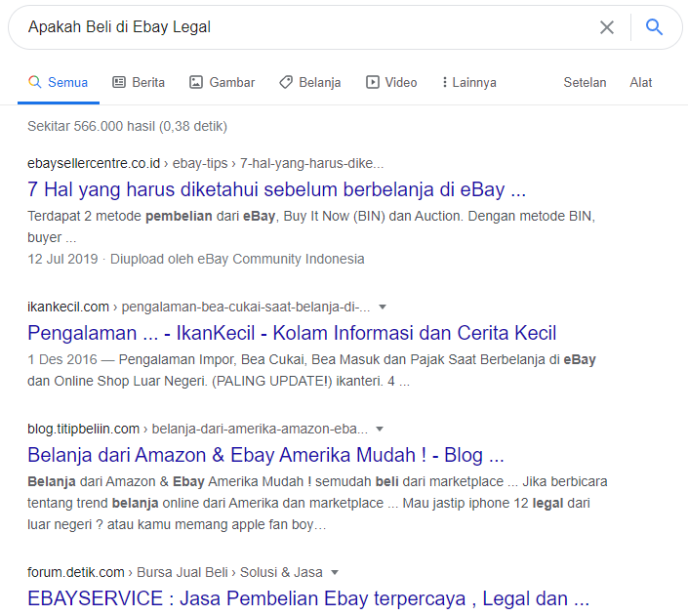Open Setelan settings
This screenshot has width=688, height=616.
[585, 83]
